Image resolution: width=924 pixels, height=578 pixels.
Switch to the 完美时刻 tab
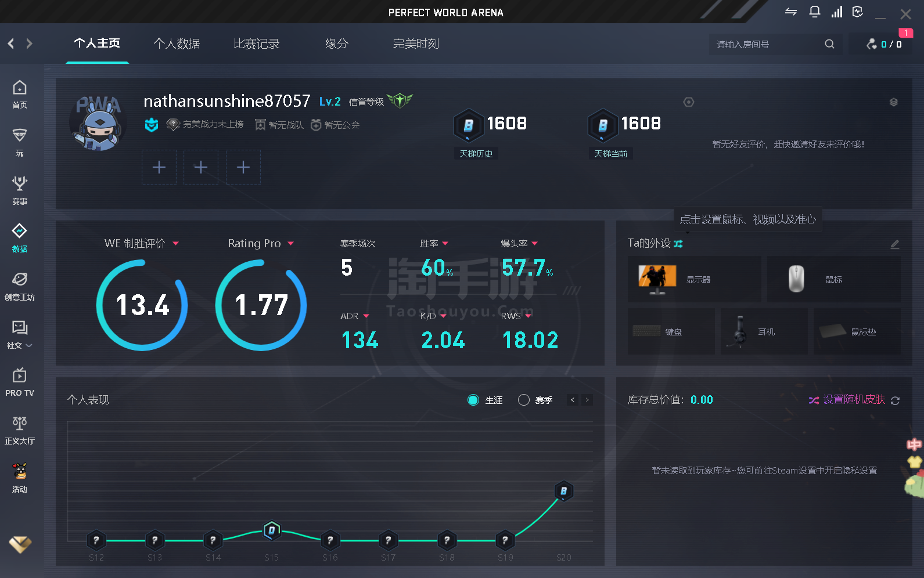(x=416, y=44)
